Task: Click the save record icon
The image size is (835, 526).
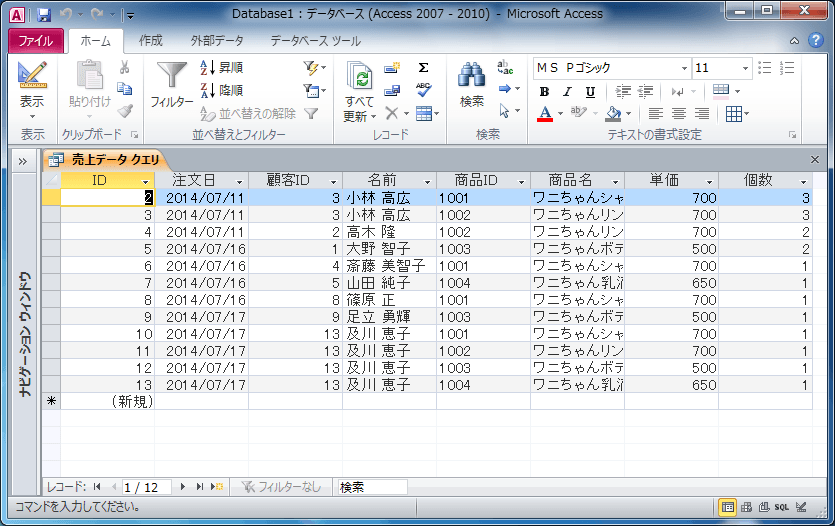Action: 392,91
